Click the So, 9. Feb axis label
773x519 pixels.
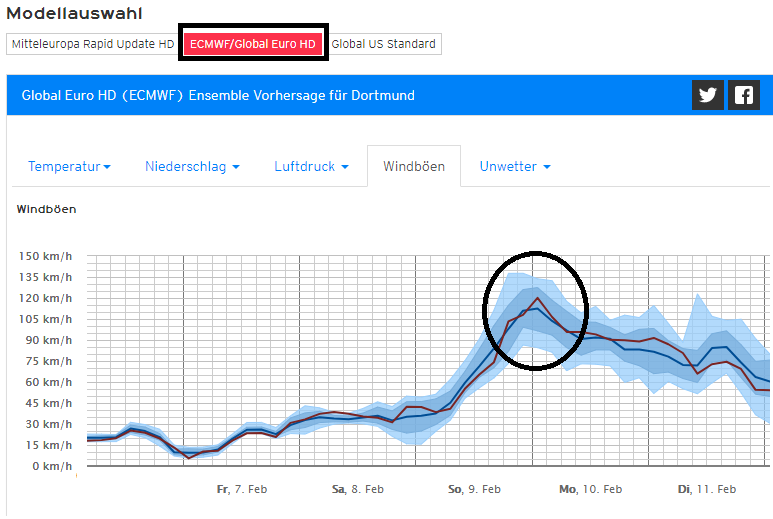click(474, 489)
